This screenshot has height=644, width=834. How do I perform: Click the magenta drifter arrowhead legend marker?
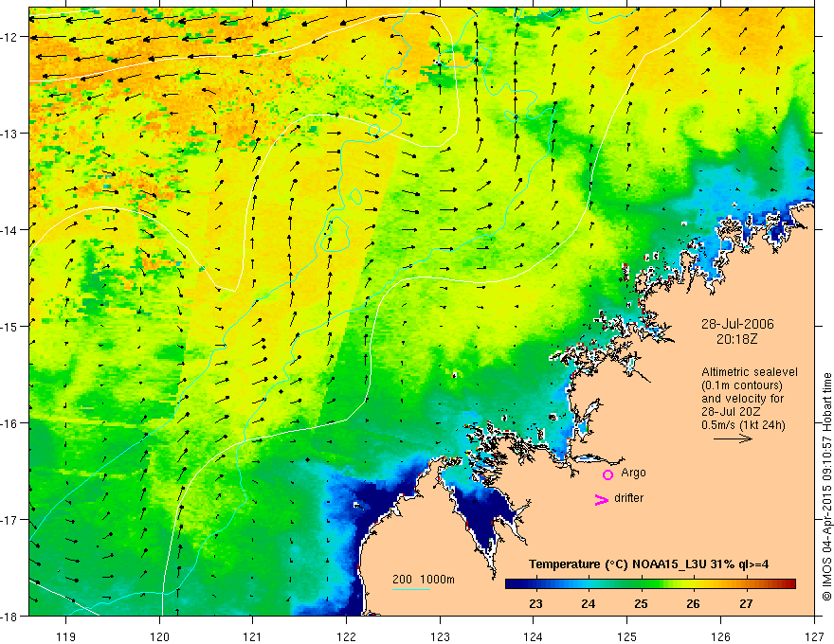tap(602, 499)
